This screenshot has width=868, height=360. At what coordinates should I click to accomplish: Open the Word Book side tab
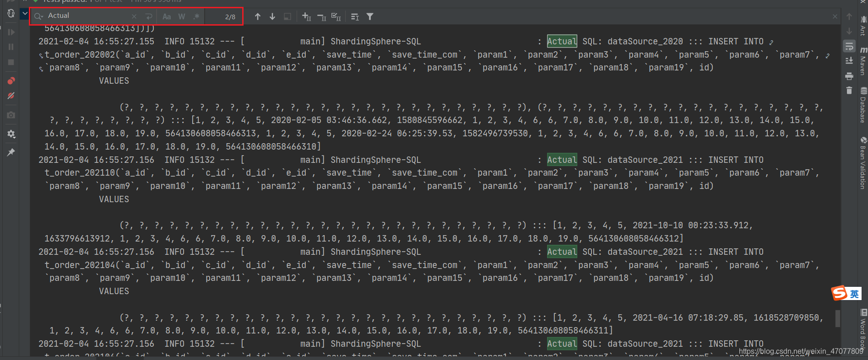point(863,329)
